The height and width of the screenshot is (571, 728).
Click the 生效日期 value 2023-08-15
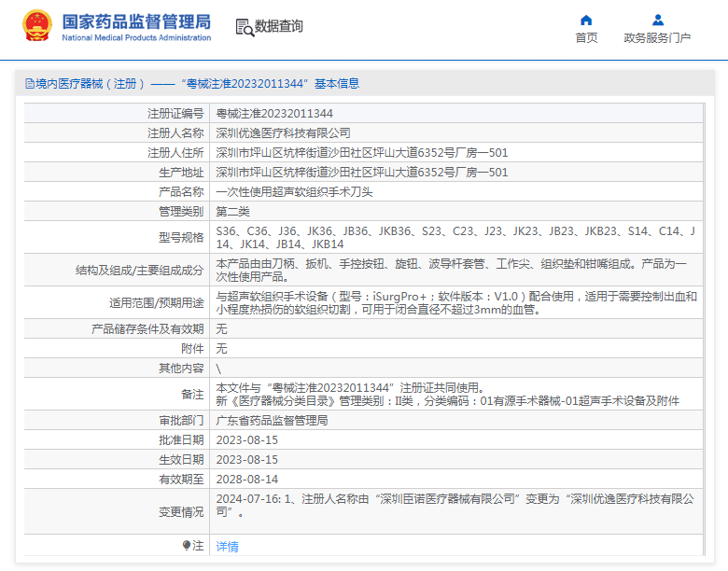247,460
